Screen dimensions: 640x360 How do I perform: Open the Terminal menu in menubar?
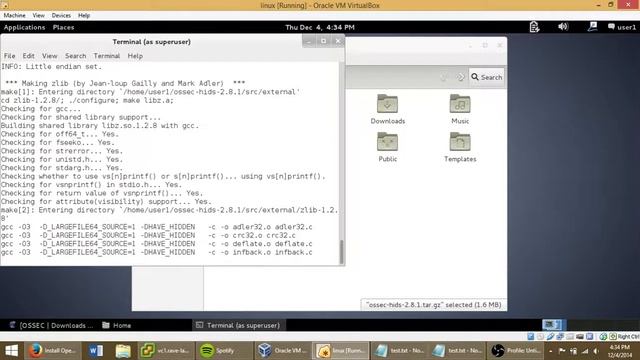click(x=107, y=56)
